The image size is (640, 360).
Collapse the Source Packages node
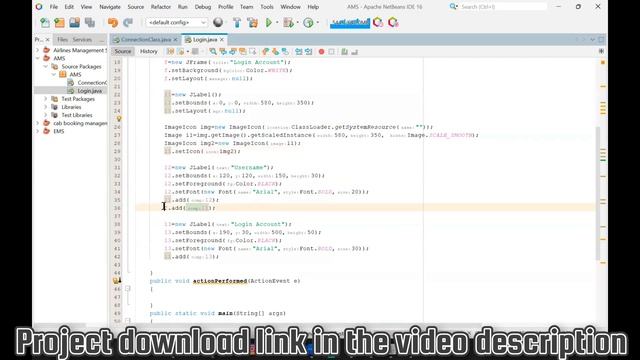[46, 67]
